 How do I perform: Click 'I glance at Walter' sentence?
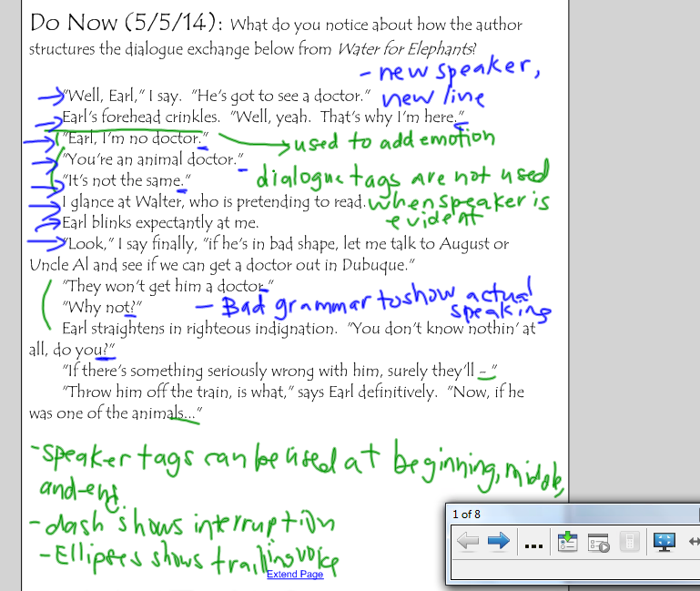(214, 202)
